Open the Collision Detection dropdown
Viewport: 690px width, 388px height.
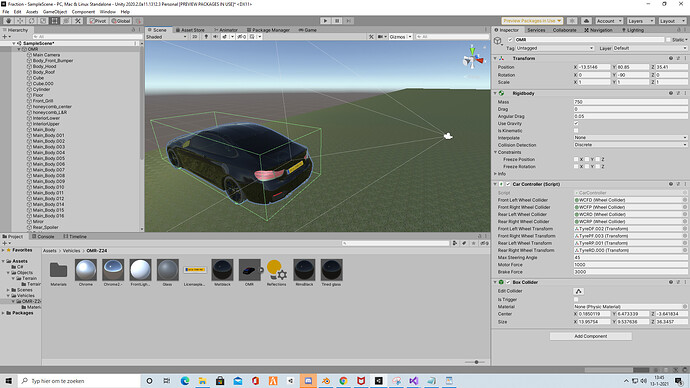click(x=630, y=145)
